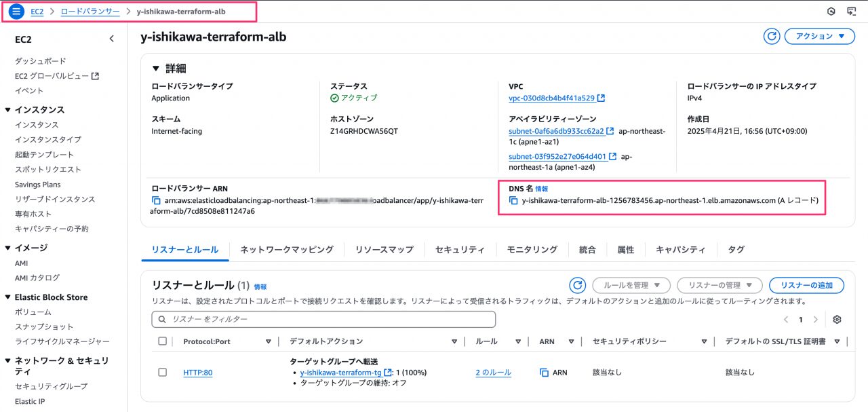
Task: Click the hexagon icon in the top bar
Action: point(831,12)
